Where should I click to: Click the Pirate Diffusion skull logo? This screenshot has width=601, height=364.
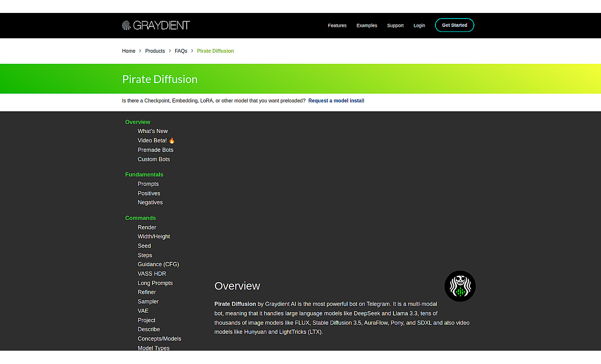pyautogui.click(x=460, y=286)
